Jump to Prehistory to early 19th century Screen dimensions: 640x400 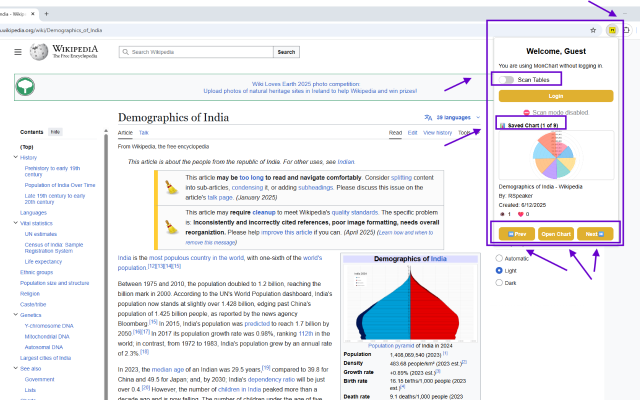click(x=52, y=171)
